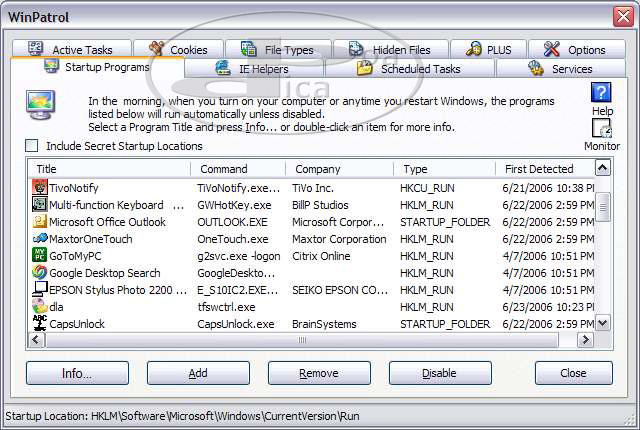The image size is (640, 430).
Task: Select the Google Desktop Search icon
Action: pyautogui.click(x=40, y=272)
